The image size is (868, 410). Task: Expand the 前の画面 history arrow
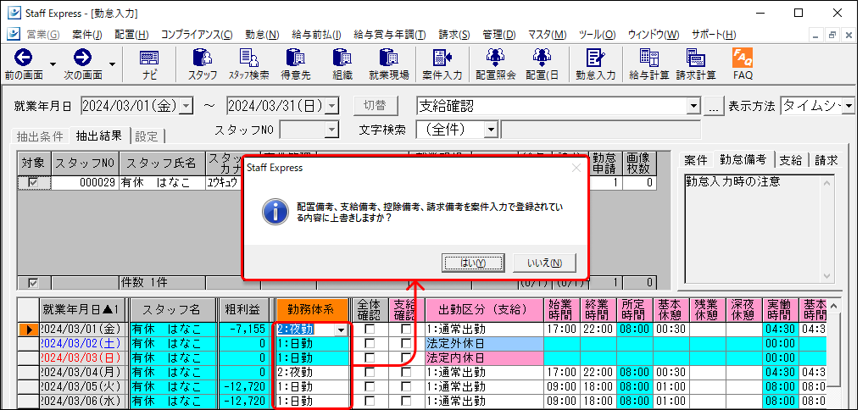click(53, 64)
